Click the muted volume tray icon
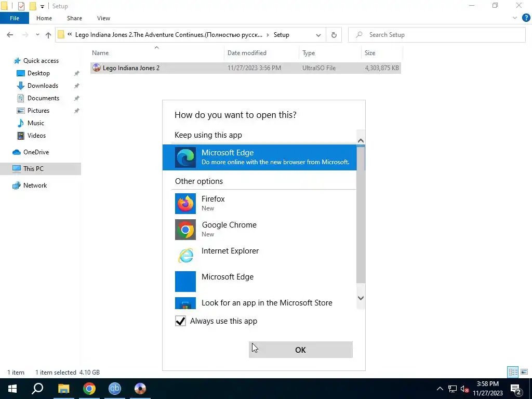 pos(464,389)
